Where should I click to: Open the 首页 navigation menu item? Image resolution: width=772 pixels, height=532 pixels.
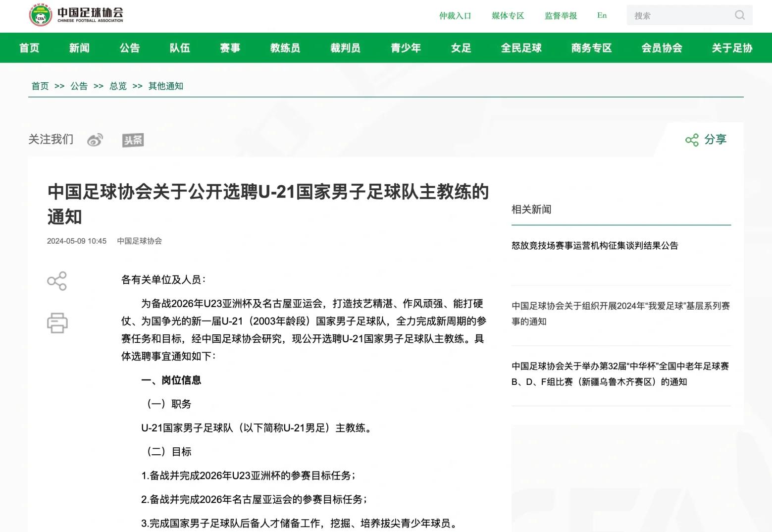coord(29,48)
